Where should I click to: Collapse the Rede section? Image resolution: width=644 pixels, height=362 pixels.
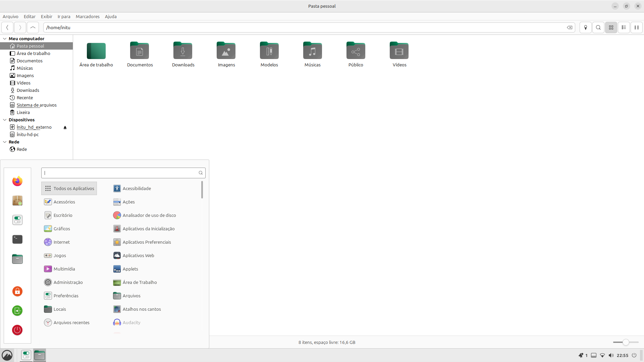click(x=5, y=142)
